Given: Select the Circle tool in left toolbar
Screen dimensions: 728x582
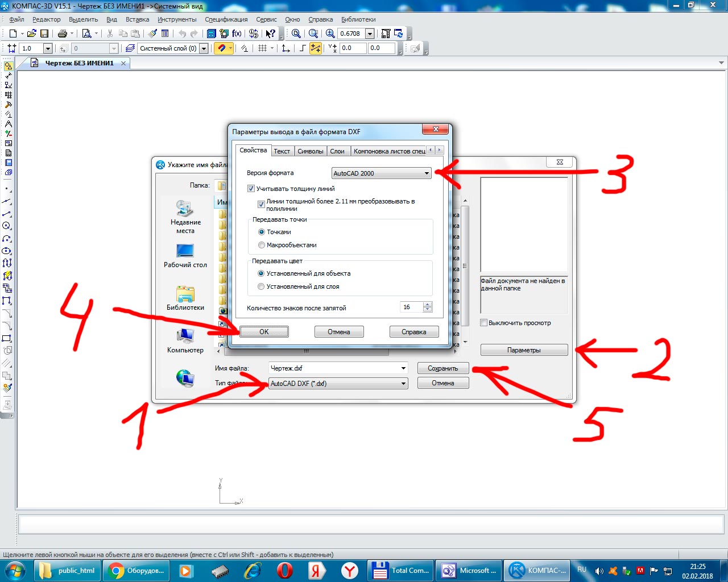Looking at the screenshot, I should pyautogui.click(x=7, y=226).
